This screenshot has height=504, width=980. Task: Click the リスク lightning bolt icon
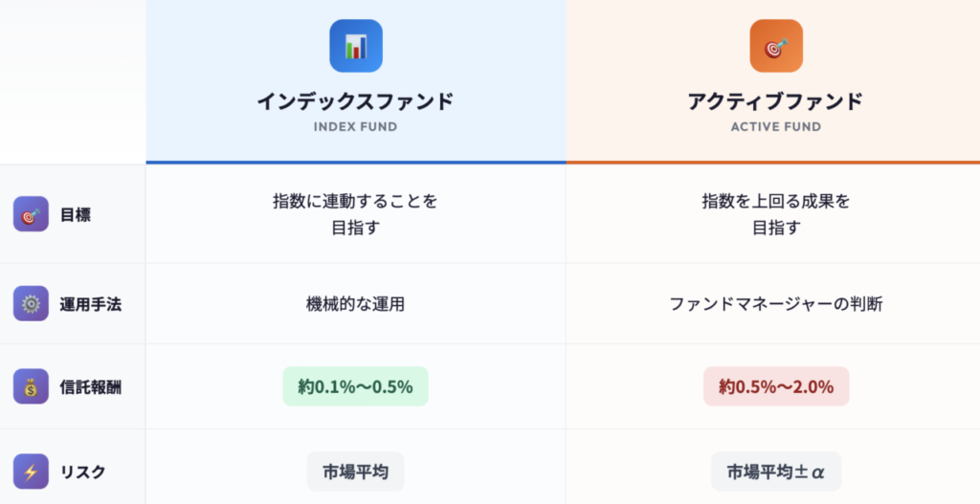coord(31,471)
